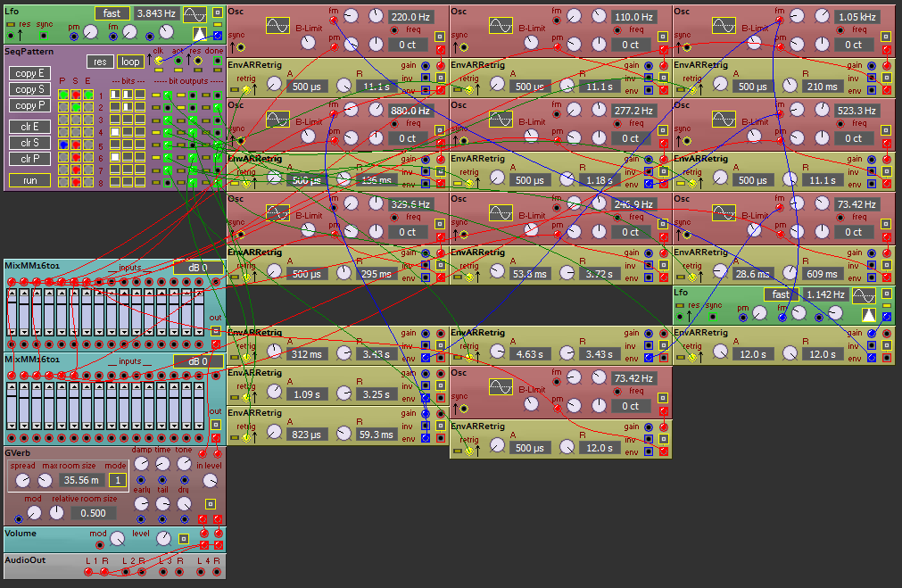This screenshot has width=902, height=588.
Task: Click the GVerb in level knob
Action: (x=211, y=480)
